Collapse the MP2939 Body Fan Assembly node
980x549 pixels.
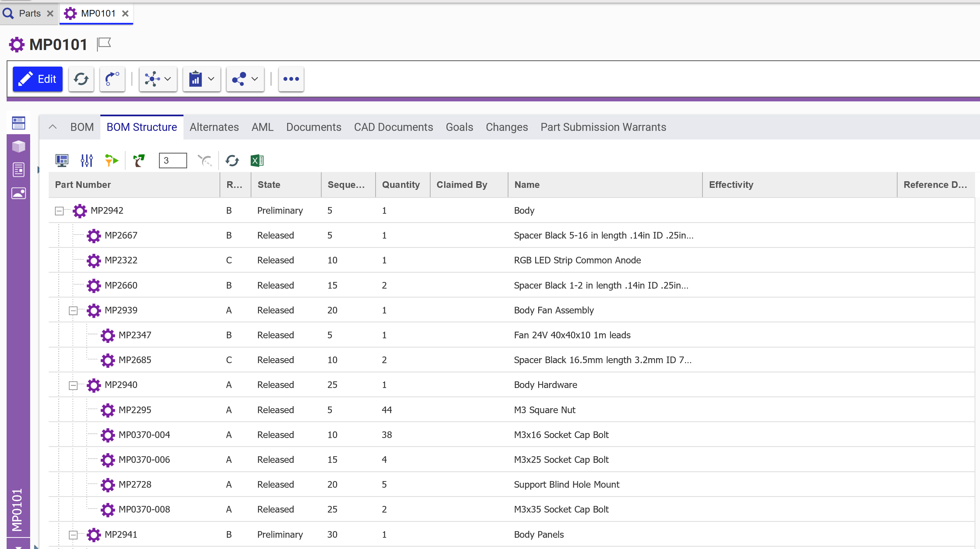tap(73, 310)
